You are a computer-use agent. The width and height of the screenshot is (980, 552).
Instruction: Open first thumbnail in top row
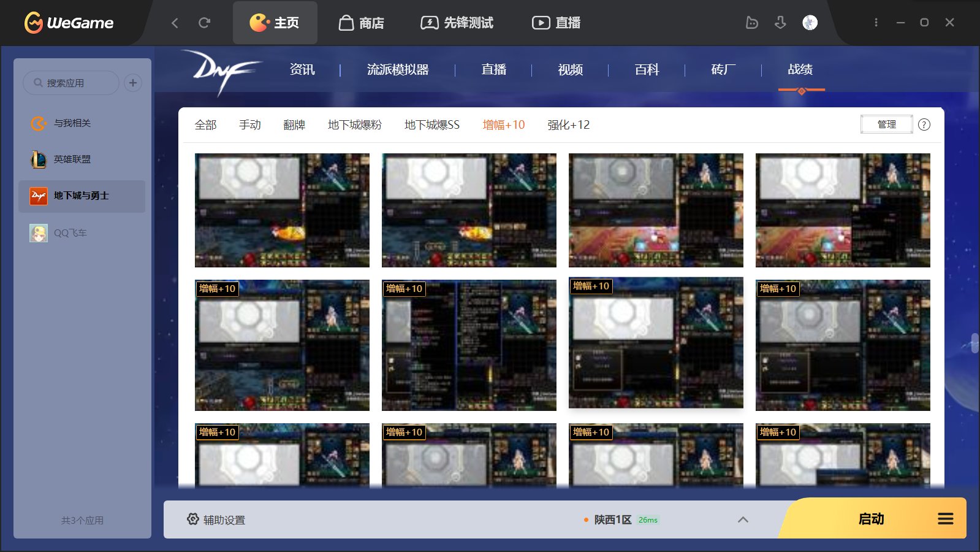tap(282, 210)
